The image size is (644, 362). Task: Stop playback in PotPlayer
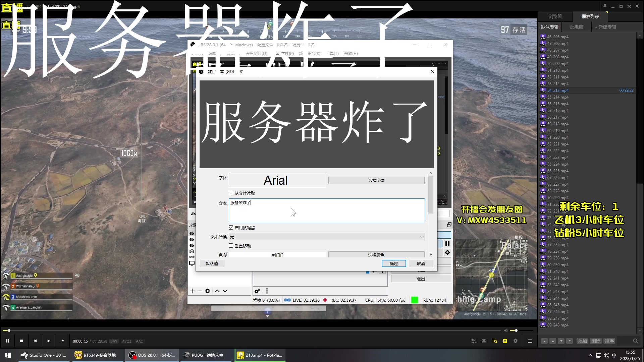point(21,341)
